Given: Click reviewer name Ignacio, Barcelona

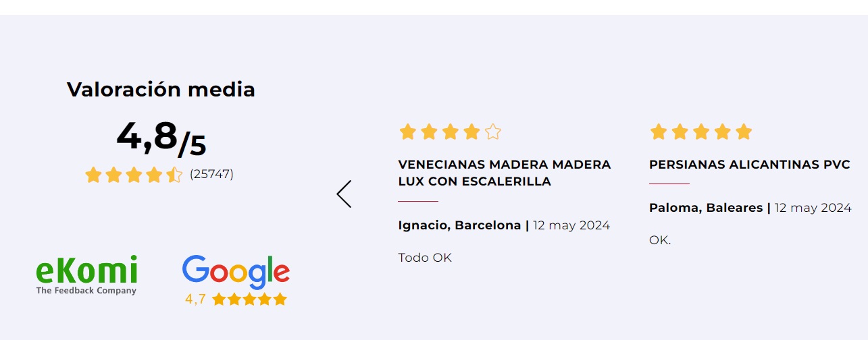Looking at the screenshot, I should 459,225.
